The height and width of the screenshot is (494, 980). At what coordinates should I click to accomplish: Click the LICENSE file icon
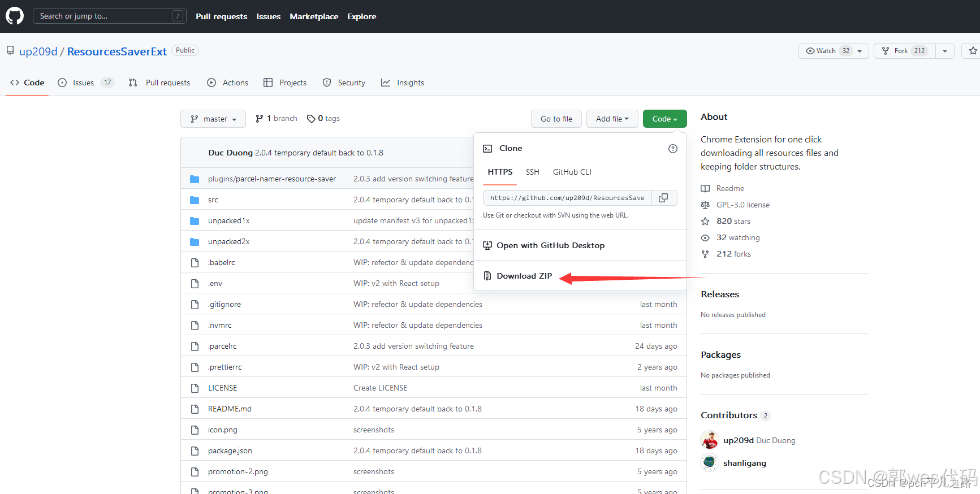click(x=195, y=388)
